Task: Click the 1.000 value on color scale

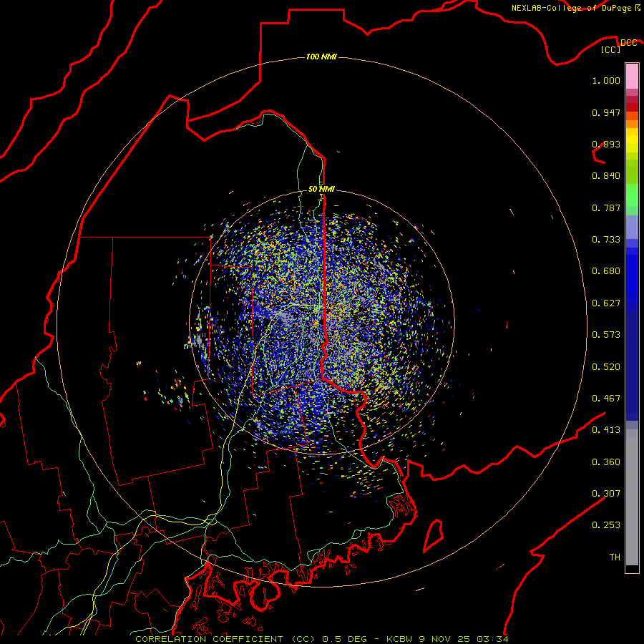Action: [606, 80]
